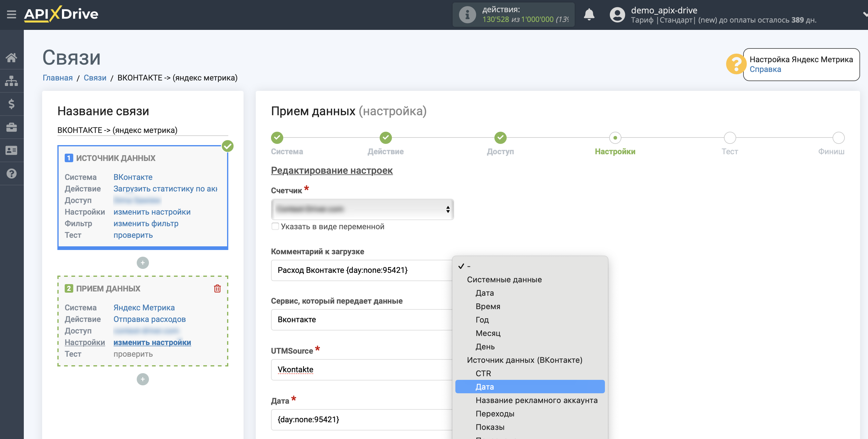Image resolution: width=868 pixels, height=439 pixels.
Task: Select 'Показы' option in dropdown list
Action: tap(530, 427)
